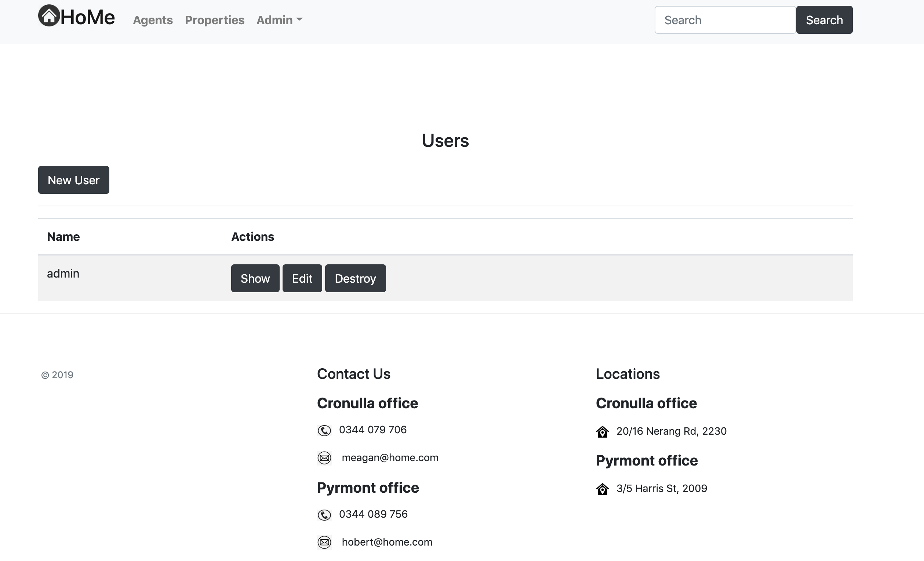This screenshot has height=561, width=924.
Task: Navigate to the Properties page
Action: click(x=215, y=20)
